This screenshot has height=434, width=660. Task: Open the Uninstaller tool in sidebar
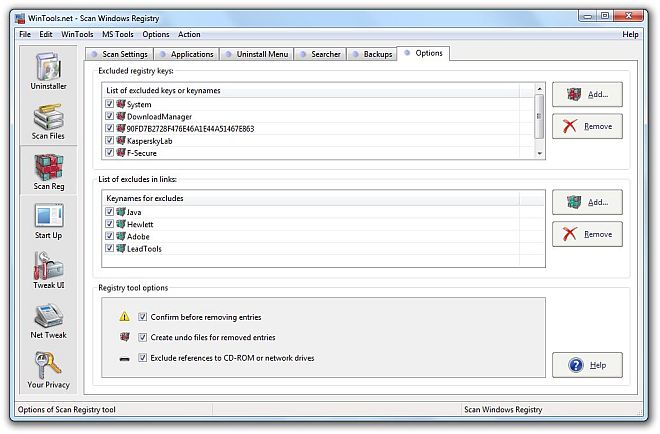pyautogui.click(x=48, y=70)
